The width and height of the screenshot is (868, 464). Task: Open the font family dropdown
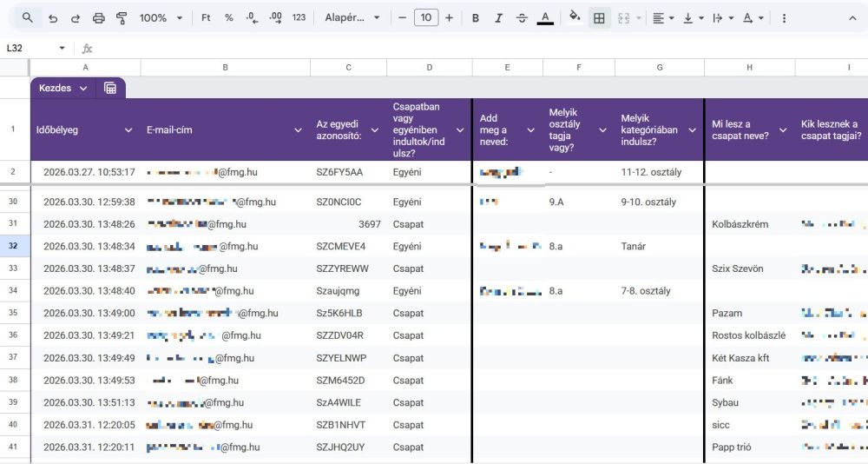(352, 17)
